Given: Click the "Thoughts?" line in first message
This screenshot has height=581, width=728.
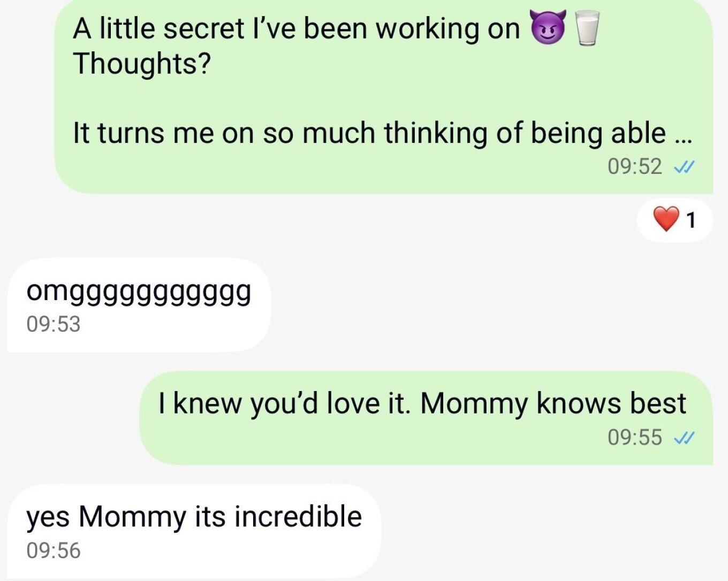Looking at the screenshot, I should click(142, 64).
